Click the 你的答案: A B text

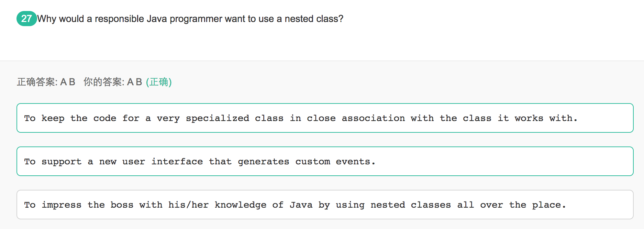click(113, 82)
